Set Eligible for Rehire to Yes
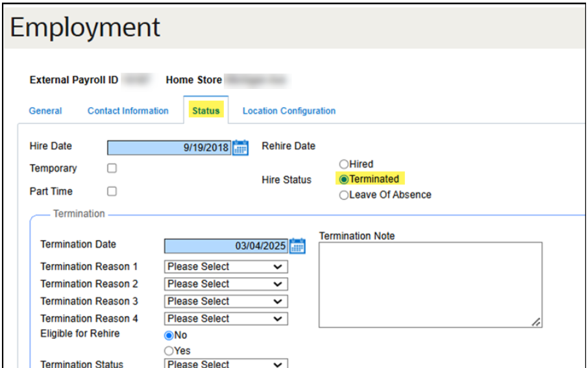Viewport: 588px width, 368px height. coord(169,350)
